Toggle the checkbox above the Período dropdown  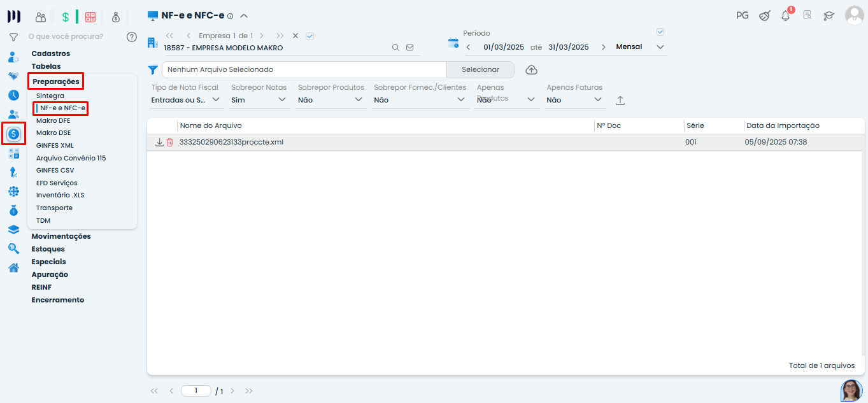point(660,32)
